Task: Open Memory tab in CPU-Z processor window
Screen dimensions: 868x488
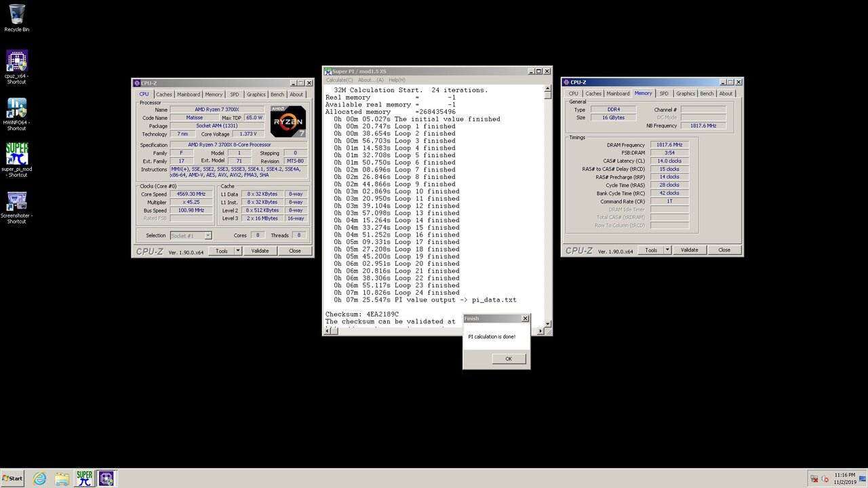Action: point(214,94)
